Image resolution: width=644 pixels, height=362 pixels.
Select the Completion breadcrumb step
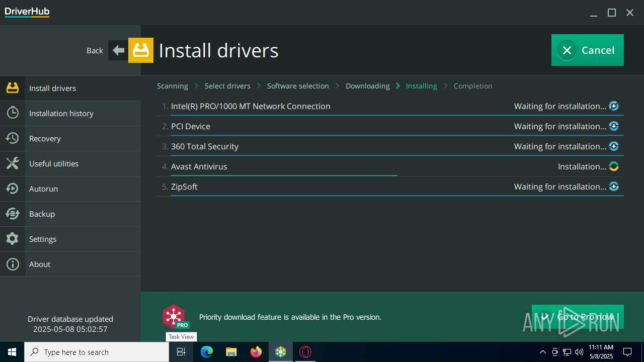[473, 86]
